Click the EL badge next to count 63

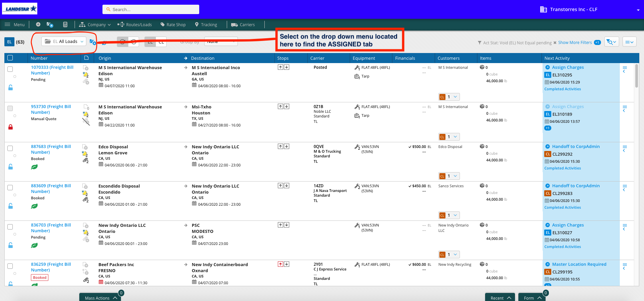pos(9,42)
